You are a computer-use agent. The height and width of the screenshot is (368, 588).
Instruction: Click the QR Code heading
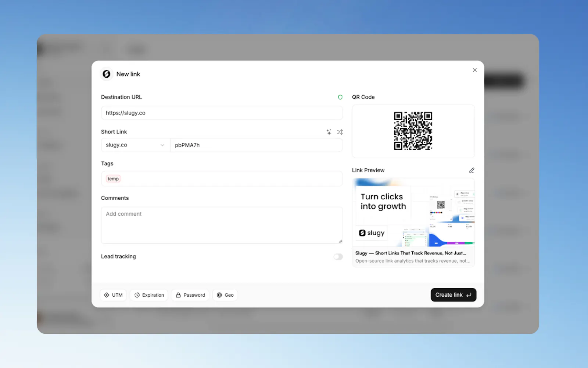tap(363, 97)
